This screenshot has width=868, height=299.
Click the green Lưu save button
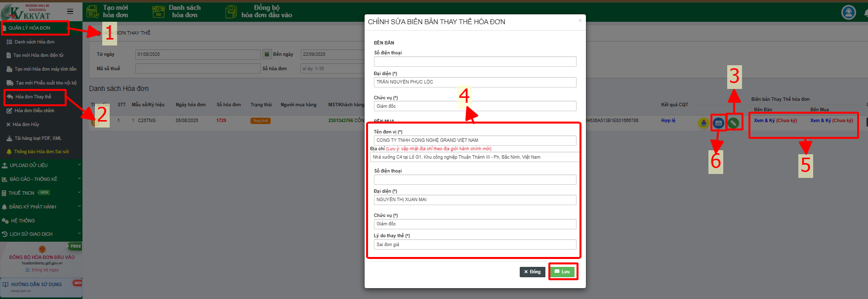[562, 272]
